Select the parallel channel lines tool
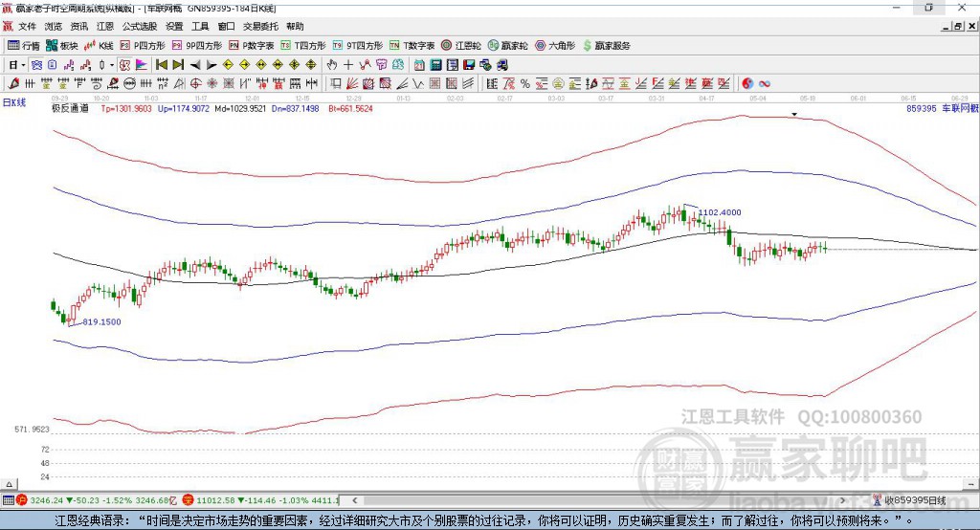The height and width of the screenshot is (530, 980). coord(468,84)
